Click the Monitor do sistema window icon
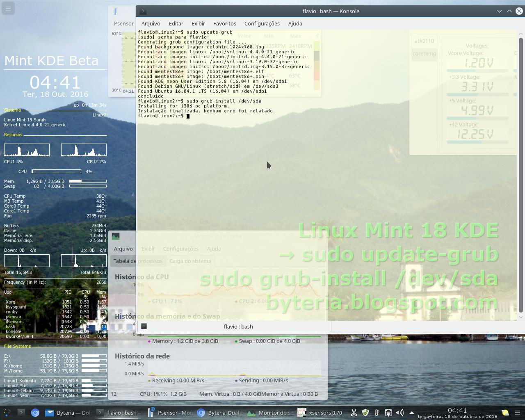This screenshot has height=420, width=525. point(116,236)
